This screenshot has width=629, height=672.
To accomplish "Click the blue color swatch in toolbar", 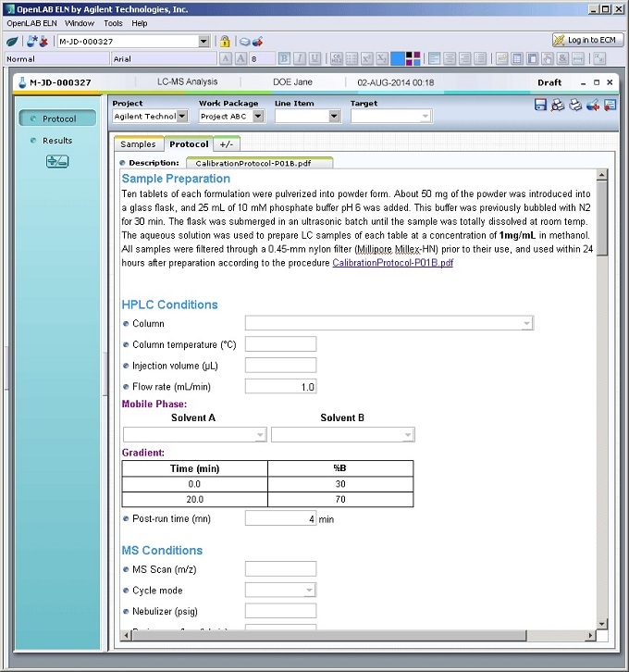I will [x=398, y=59].
